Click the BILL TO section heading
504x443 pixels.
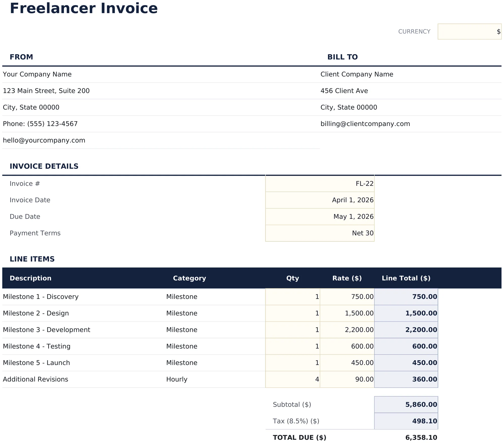coord(342,57)
